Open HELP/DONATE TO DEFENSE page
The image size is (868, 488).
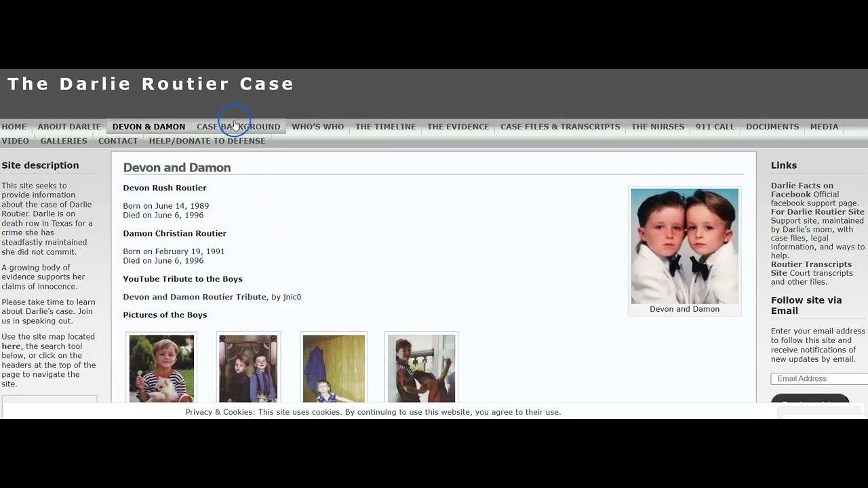pos(207,141)
